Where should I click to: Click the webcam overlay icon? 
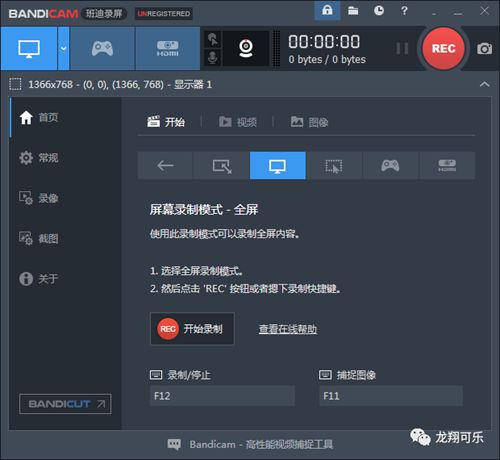[246, 48]
